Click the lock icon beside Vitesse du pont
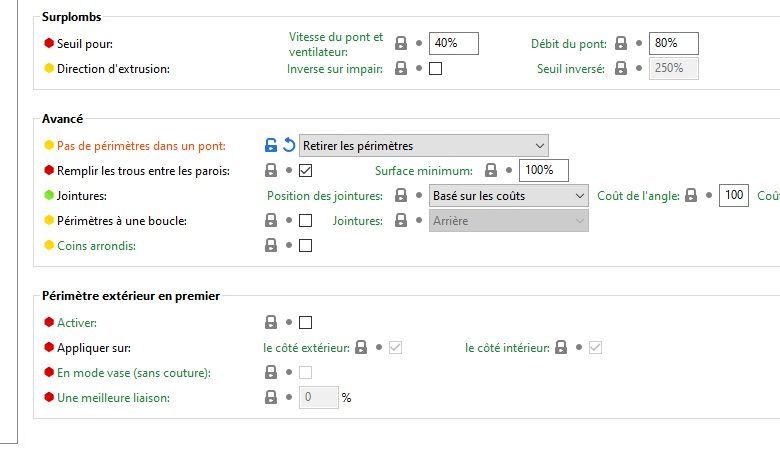This screenshot has width=780, height=449. point(401,43)
